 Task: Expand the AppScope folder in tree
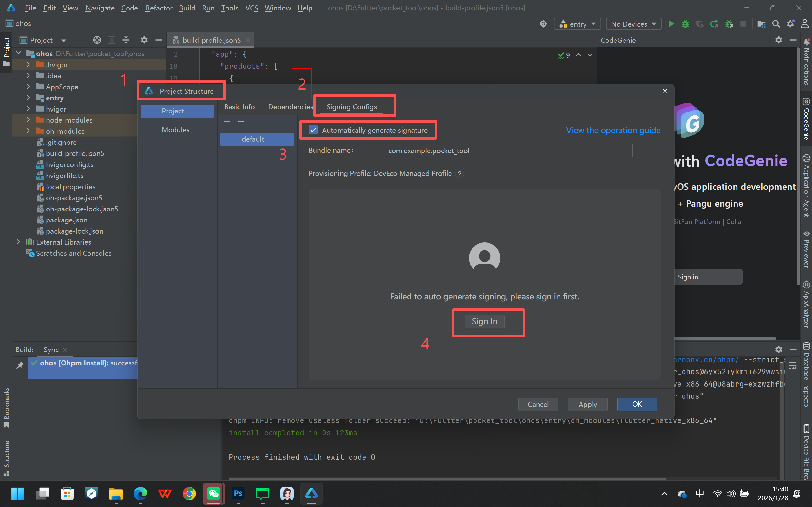(x=28, y=87)
